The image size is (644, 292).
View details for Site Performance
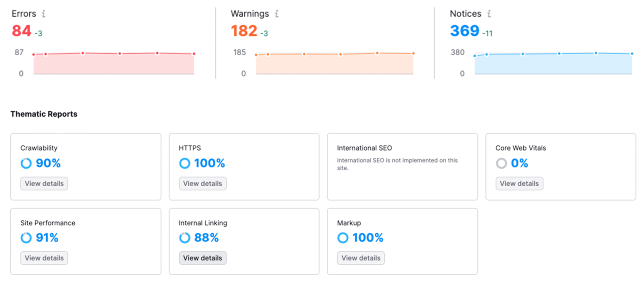[44, 258]
